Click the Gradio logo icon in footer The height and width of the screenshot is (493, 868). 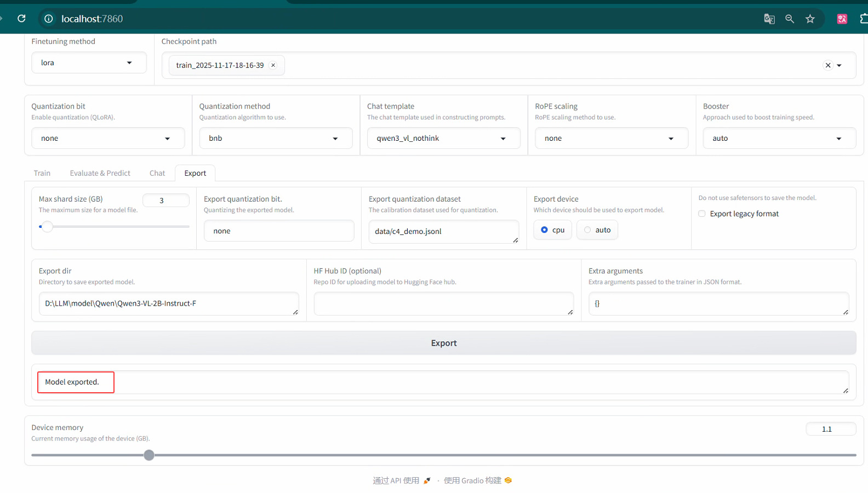(508, 480)
